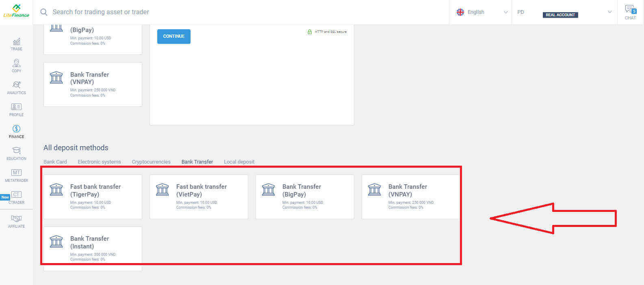Open the cTrader CT icon

click(x=17, y=195)
